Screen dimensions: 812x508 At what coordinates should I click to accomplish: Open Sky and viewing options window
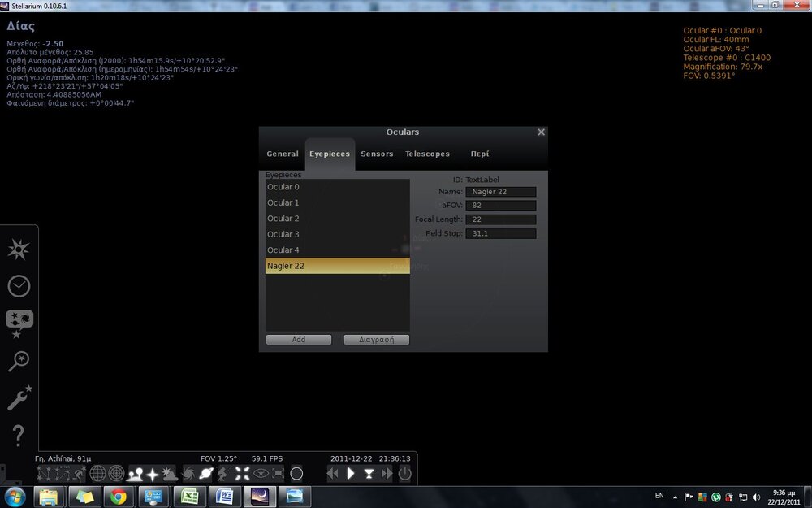click(x=19, y=323)
